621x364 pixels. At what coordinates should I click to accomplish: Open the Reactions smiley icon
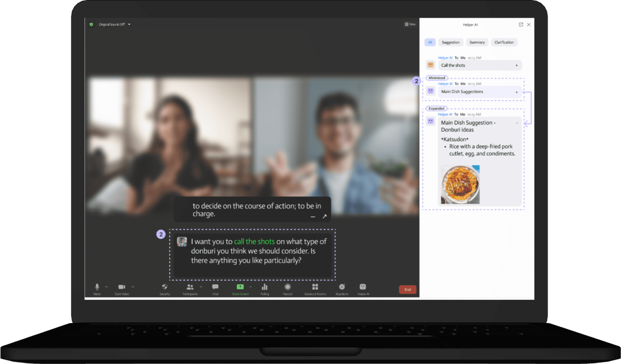coord(342,287)
